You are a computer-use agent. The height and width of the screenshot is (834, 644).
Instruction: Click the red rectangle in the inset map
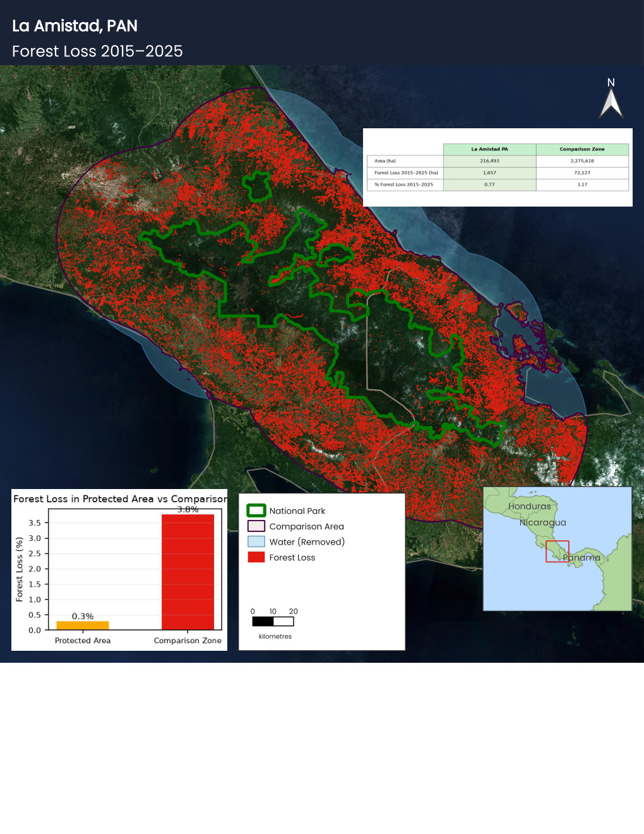558,552
